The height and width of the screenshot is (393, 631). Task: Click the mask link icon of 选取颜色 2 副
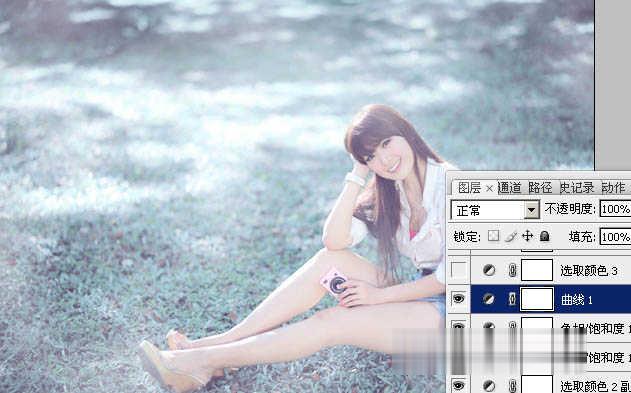pyautogui.click(x=512, y=386)
